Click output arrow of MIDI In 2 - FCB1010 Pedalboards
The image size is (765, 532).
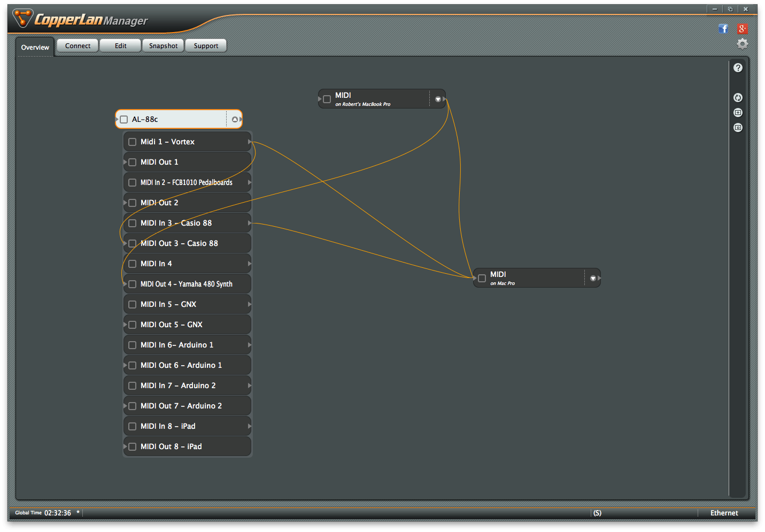coord(250,182)
